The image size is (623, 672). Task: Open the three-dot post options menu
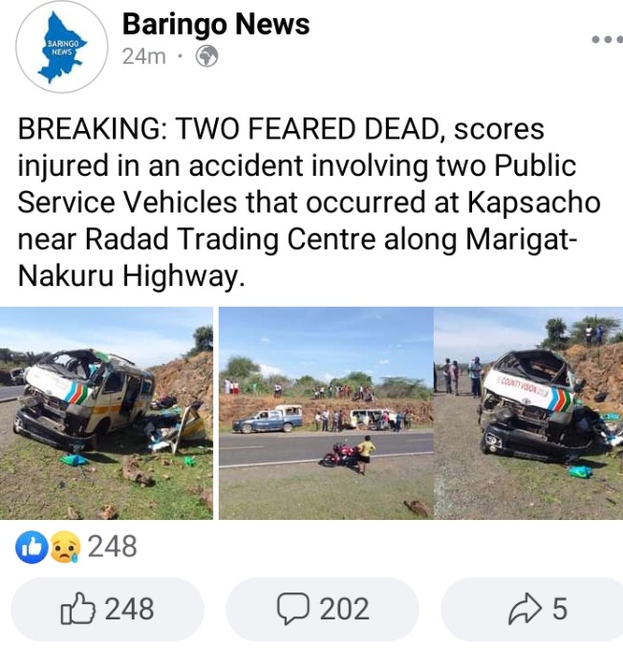click(607, 39)
